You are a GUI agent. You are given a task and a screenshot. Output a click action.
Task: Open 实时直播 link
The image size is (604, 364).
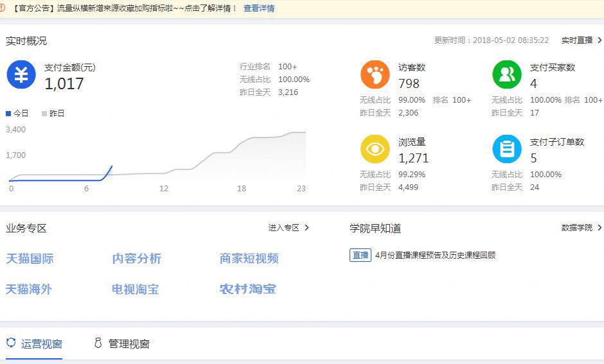(576, 40)
